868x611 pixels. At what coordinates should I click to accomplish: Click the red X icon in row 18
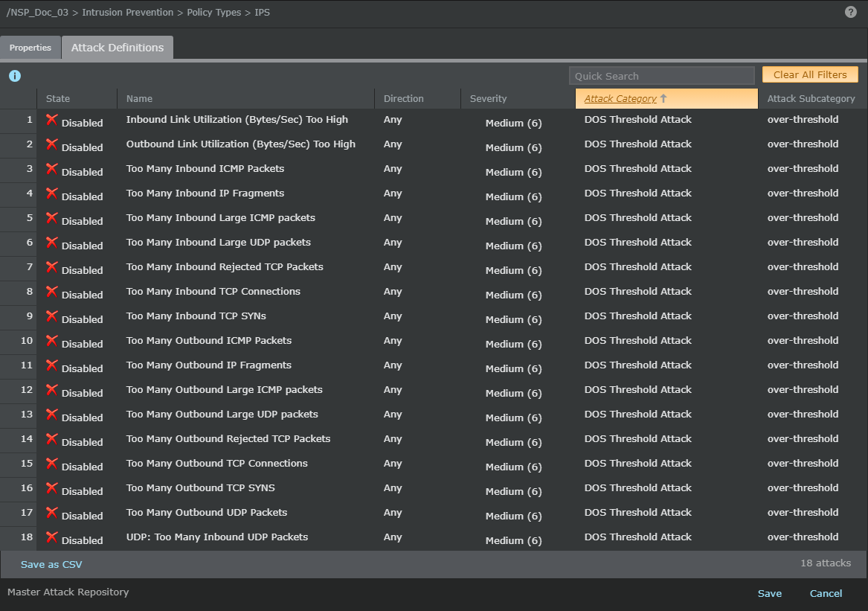coord(52,537)
